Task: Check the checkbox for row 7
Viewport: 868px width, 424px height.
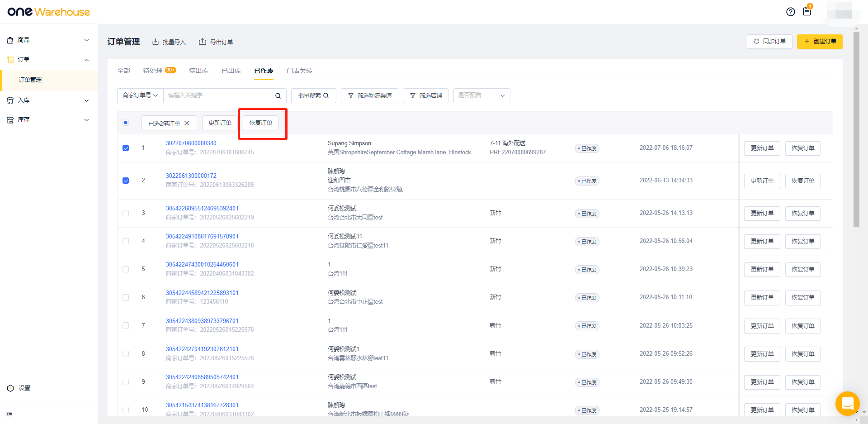Action: [126, 326]
